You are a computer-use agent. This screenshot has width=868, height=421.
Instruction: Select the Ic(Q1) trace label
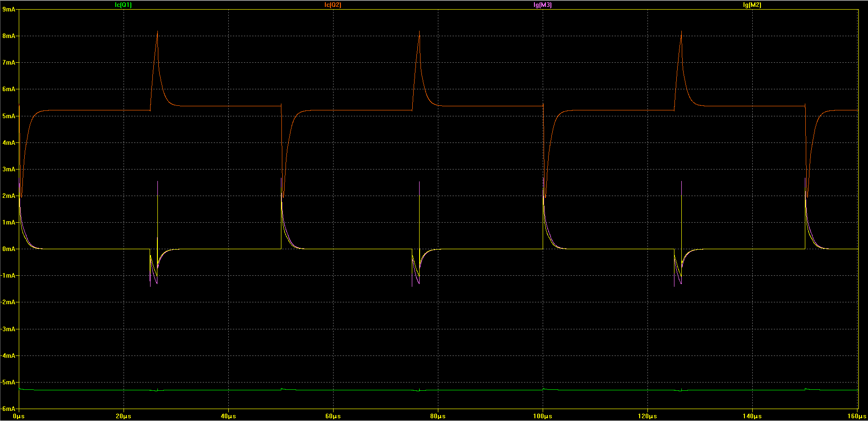[123, 5]
